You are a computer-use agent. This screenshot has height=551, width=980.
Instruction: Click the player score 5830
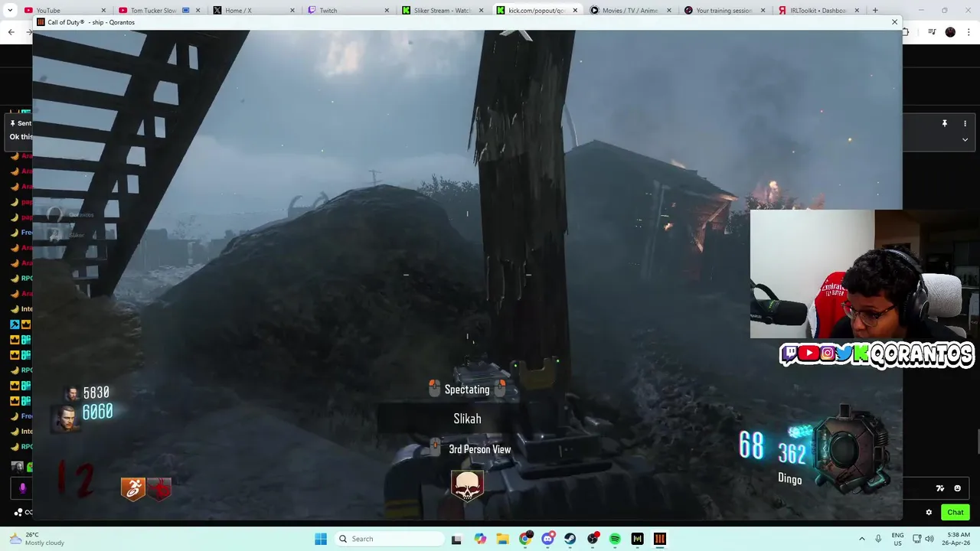click(96, 393)
